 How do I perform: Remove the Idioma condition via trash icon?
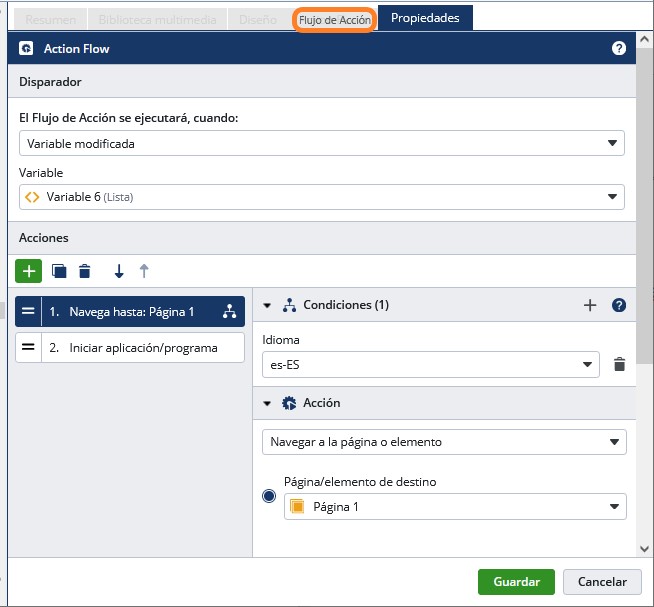[x=619, y=365]
